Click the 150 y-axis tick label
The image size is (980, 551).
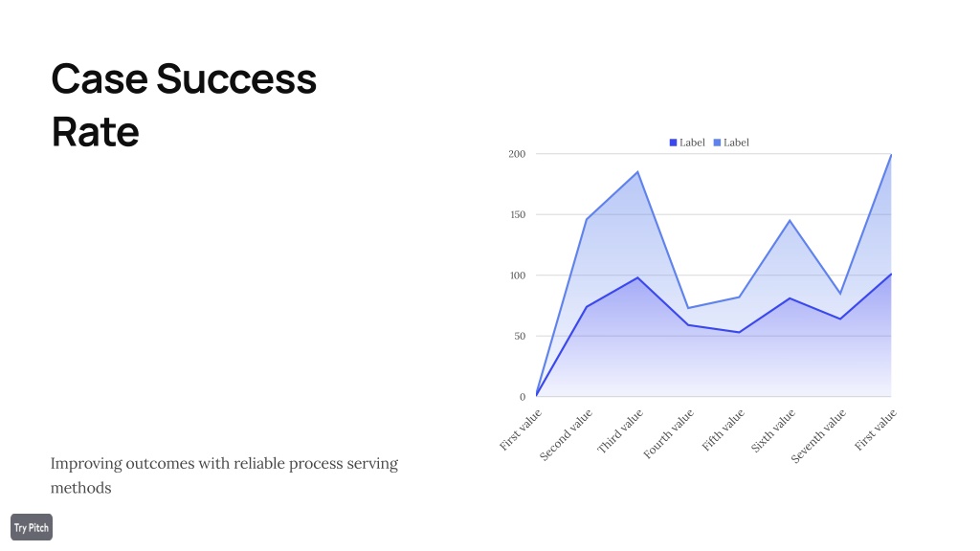coord(518,214)
